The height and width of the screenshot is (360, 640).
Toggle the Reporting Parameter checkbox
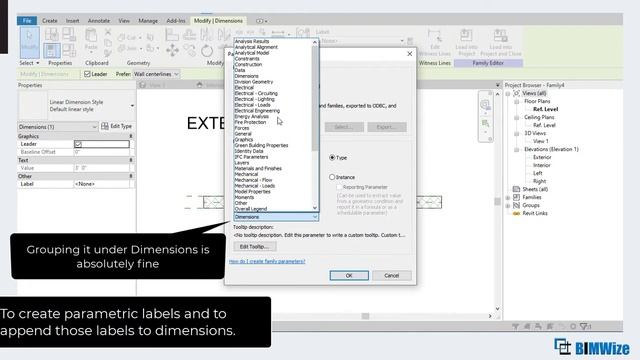click(x=339, y=187)
